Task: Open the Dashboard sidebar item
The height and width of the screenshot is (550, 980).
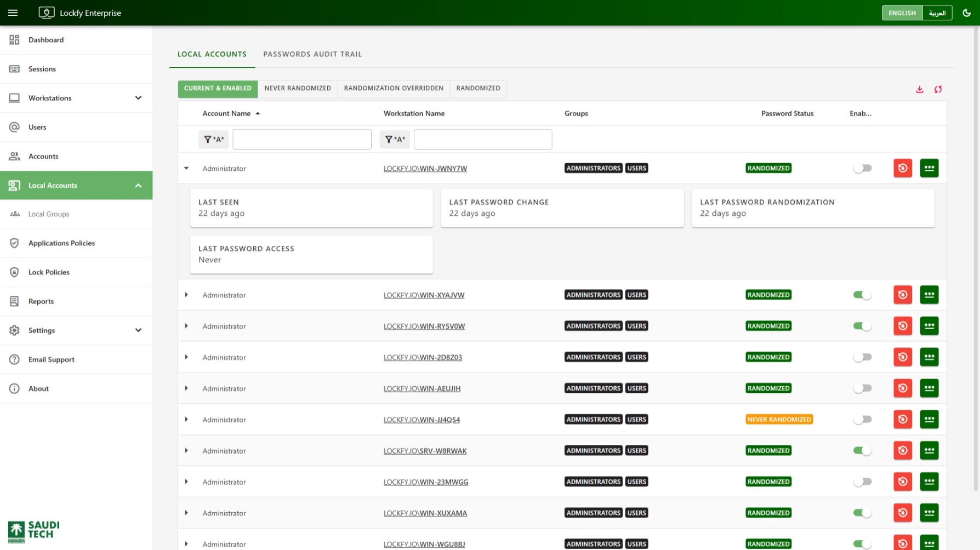Action: click(x=76, y=40)
